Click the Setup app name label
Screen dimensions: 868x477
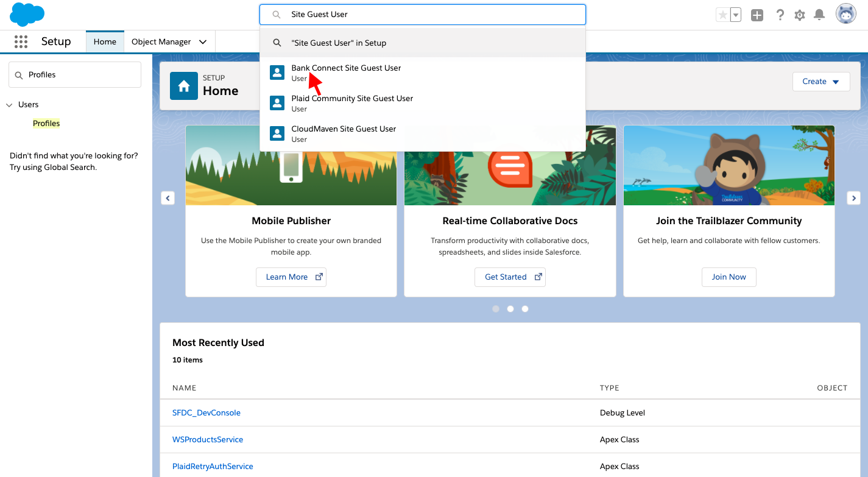[x=56, y=41]
